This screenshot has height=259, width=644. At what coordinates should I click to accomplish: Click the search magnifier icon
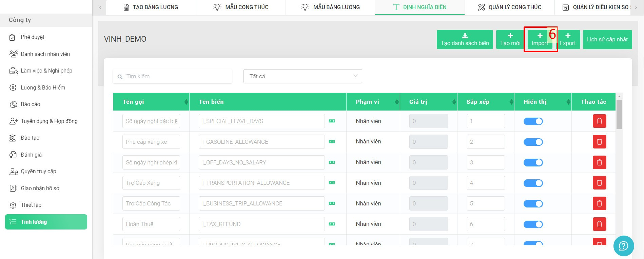click(120, 77)
